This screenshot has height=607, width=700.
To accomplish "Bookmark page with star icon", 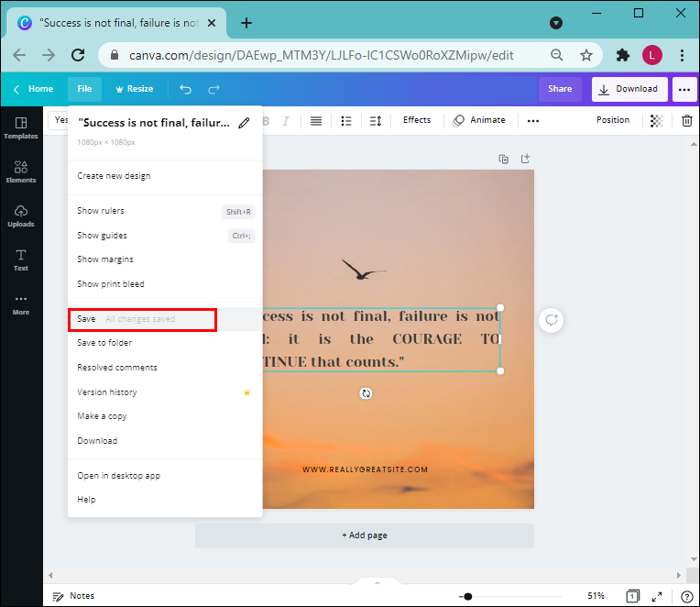I will (586, 55).
